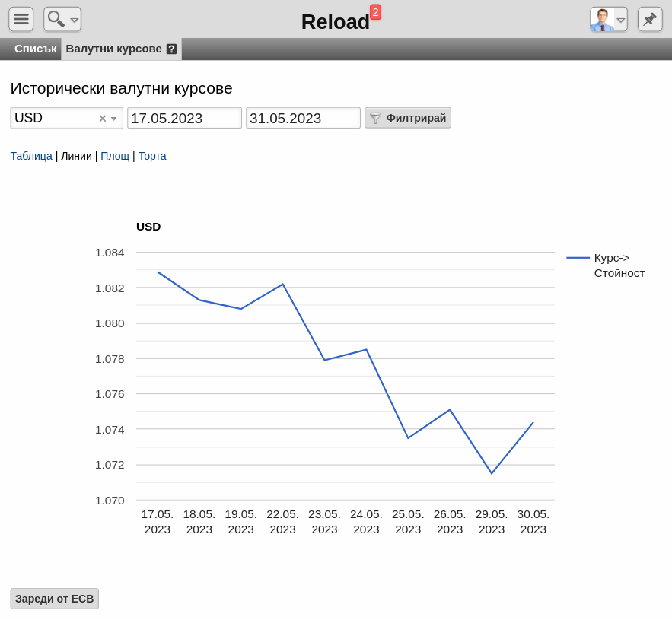Switch to Таблица view

31,156
